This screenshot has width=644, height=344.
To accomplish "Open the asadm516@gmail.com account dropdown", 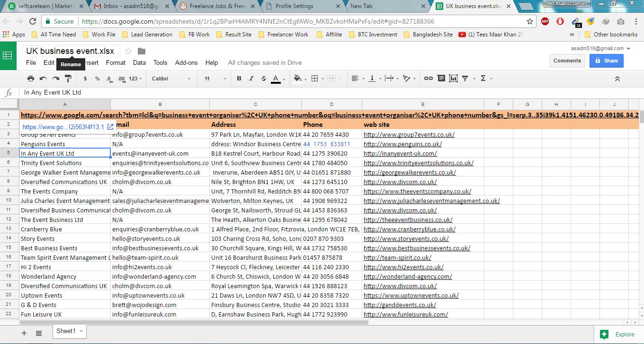I will (x=600, y=48).
